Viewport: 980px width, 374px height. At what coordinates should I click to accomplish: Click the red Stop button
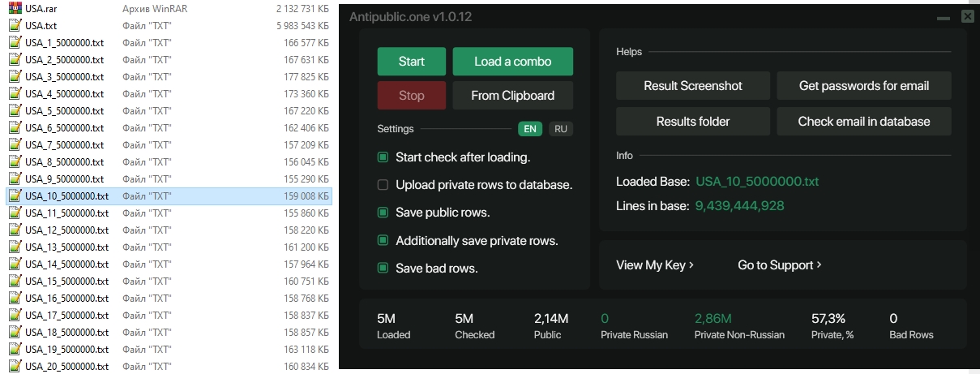pos(412,96)
